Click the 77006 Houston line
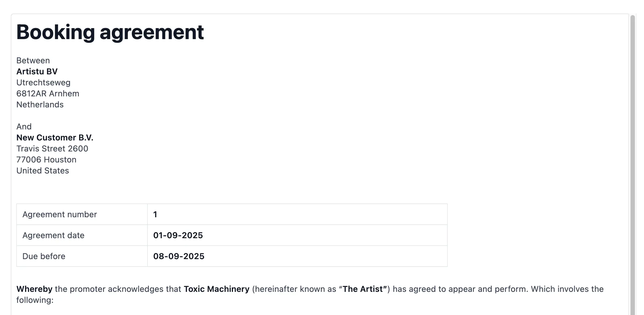This screenshot has width=644, height=315. (x=46, y=160)
